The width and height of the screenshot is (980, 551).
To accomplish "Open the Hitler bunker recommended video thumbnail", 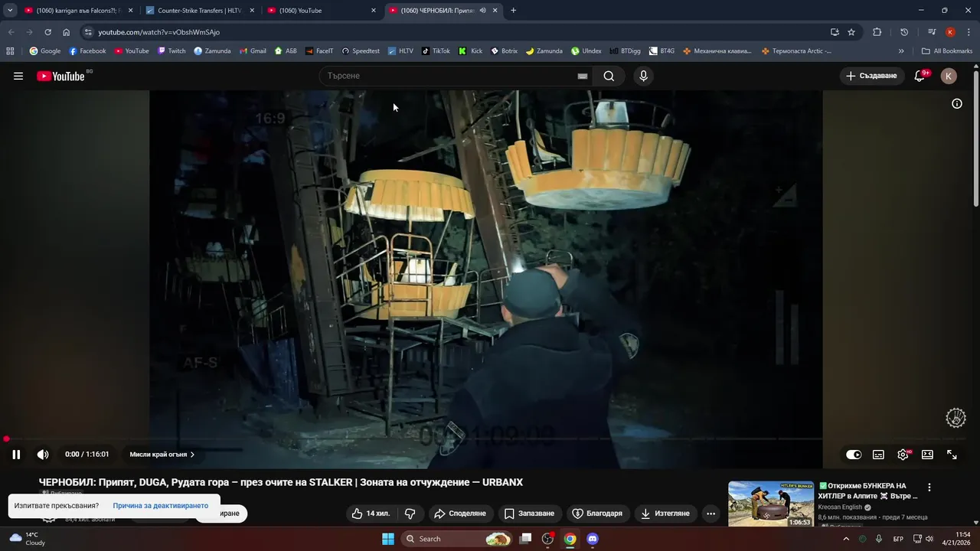I will click(x=771, y=504).
